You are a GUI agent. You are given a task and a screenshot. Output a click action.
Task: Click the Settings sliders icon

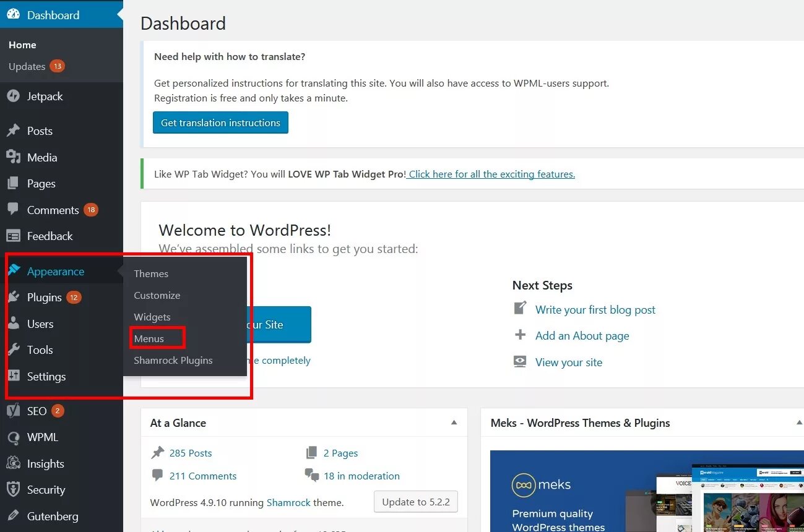(13, 376)
